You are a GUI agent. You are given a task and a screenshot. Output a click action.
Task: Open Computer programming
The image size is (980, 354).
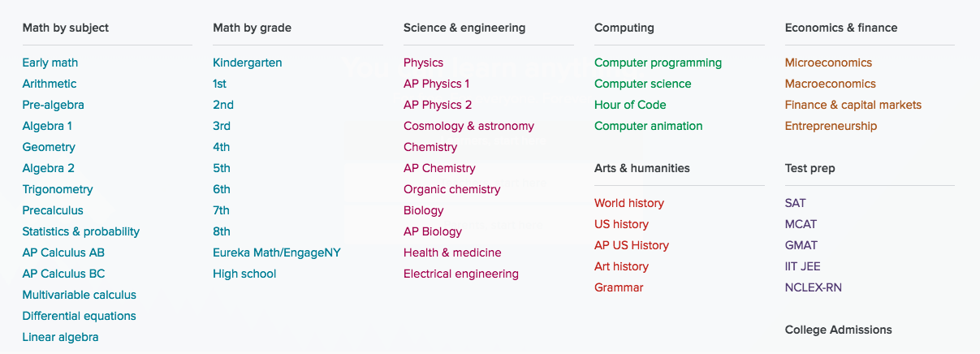click(658, 63)
